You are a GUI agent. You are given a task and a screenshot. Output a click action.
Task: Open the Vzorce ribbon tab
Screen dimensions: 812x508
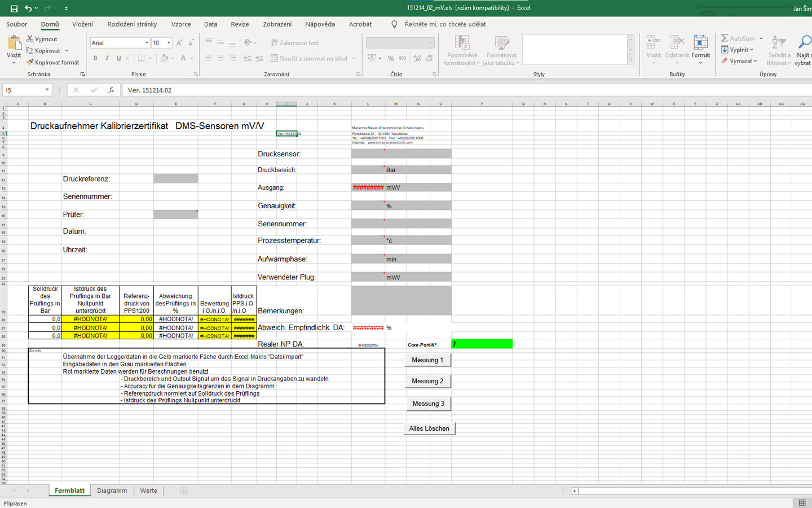pyautogui.click(x=181, y=24)
